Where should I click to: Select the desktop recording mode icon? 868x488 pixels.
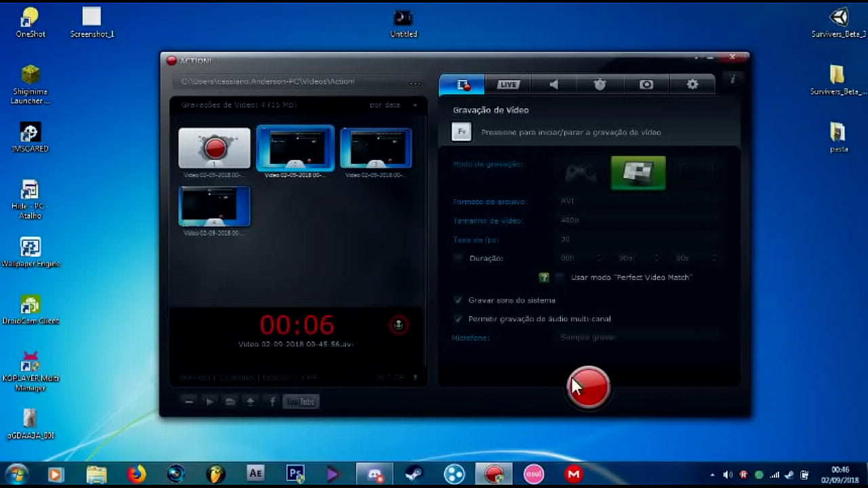tap(637, 174)
